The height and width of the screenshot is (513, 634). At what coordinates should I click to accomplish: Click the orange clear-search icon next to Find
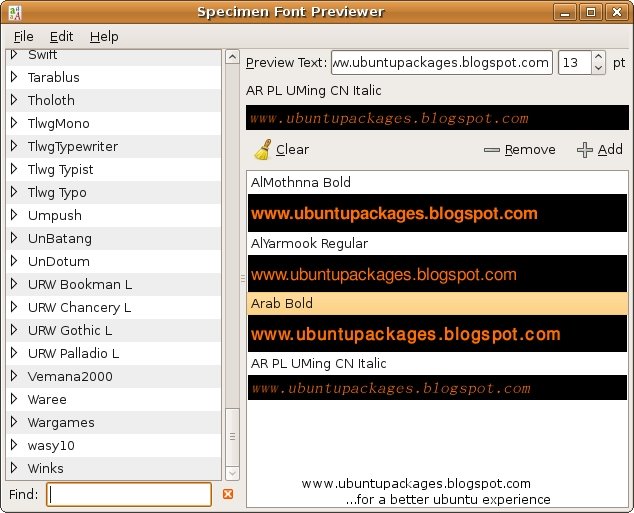pos(228,494)
